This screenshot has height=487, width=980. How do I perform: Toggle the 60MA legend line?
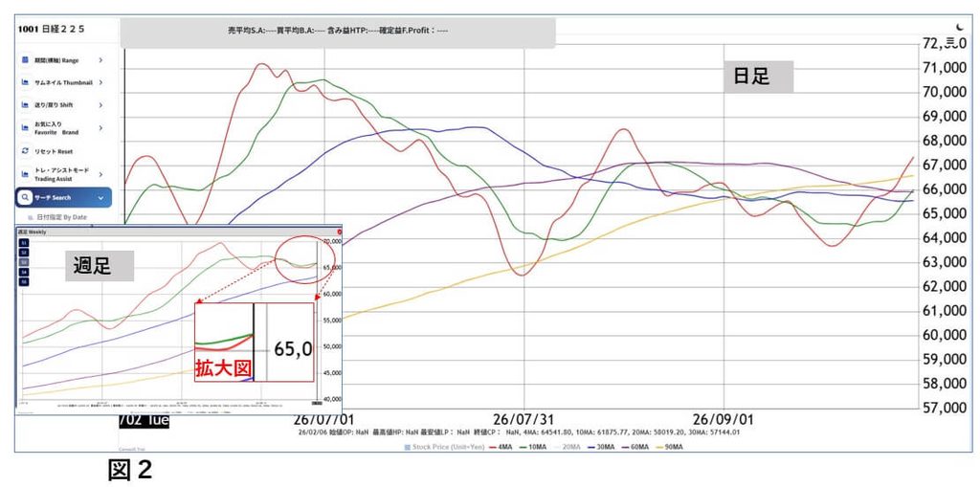(x=637, y=447)
